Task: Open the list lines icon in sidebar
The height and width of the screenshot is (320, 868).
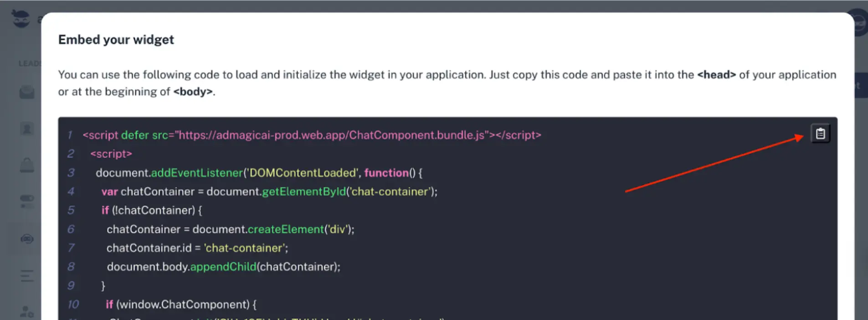Action: pos(27,276)
